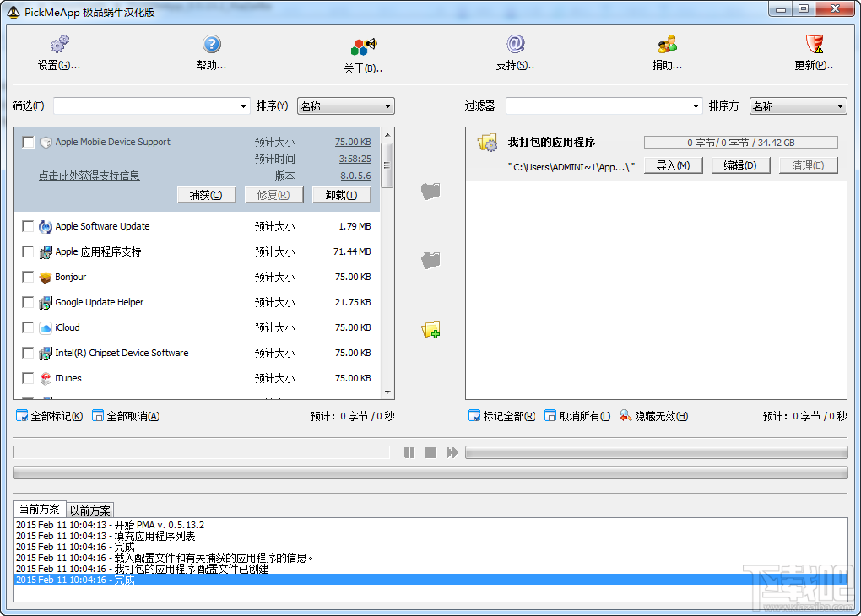
Task: Open the 支持(S) support icon
Action: pyautogui.click(x=515, y=44)
